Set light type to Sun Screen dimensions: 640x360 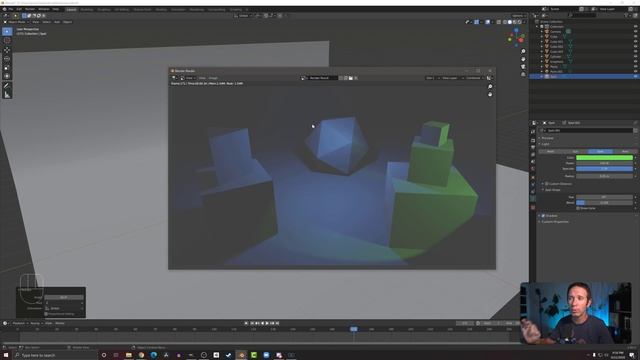[x=575, y=151]
